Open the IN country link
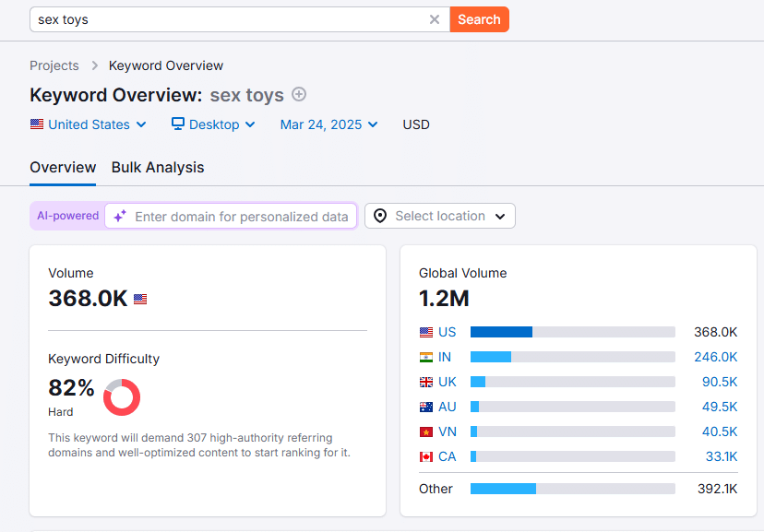The image size is (764, 532). point(445,357)
